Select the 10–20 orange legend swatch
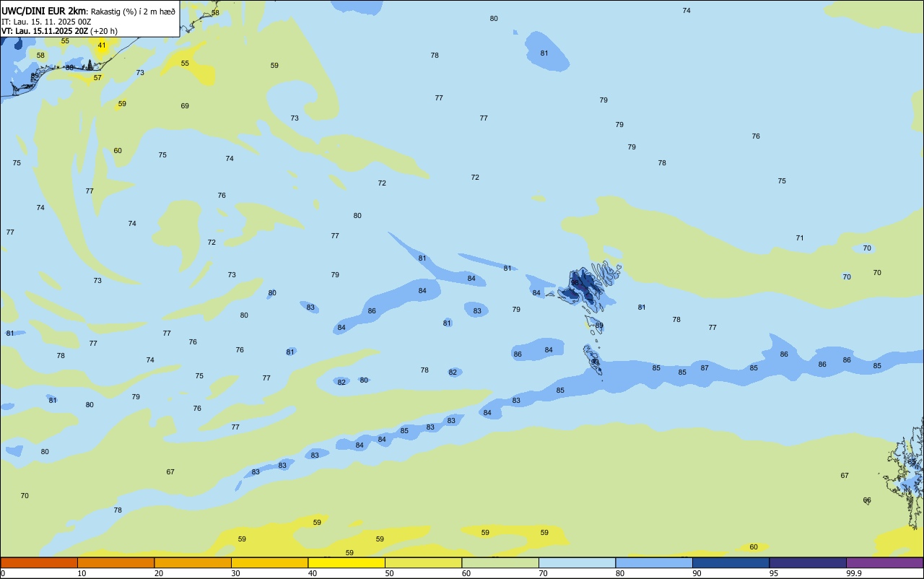The image size is (924, 579). pyautogui.click(x=115, y=562)
